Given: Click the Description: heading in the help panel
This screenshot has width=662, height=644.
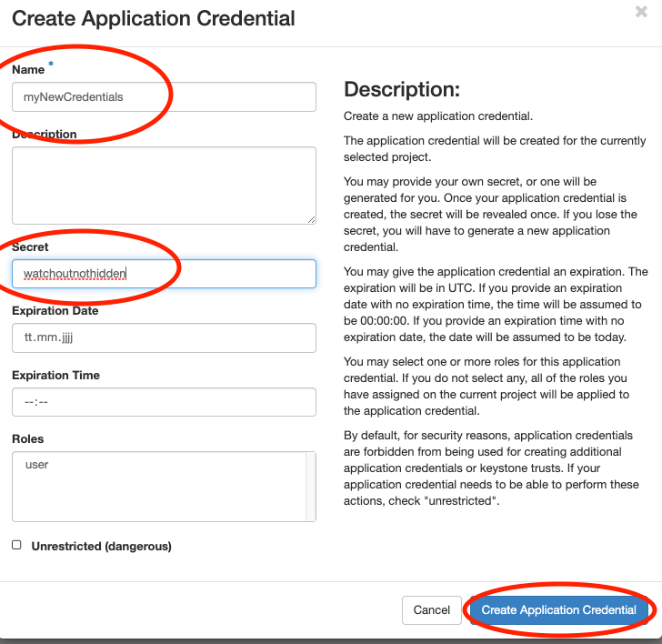Looking at the screenshot, I should [x=402, y=90].
